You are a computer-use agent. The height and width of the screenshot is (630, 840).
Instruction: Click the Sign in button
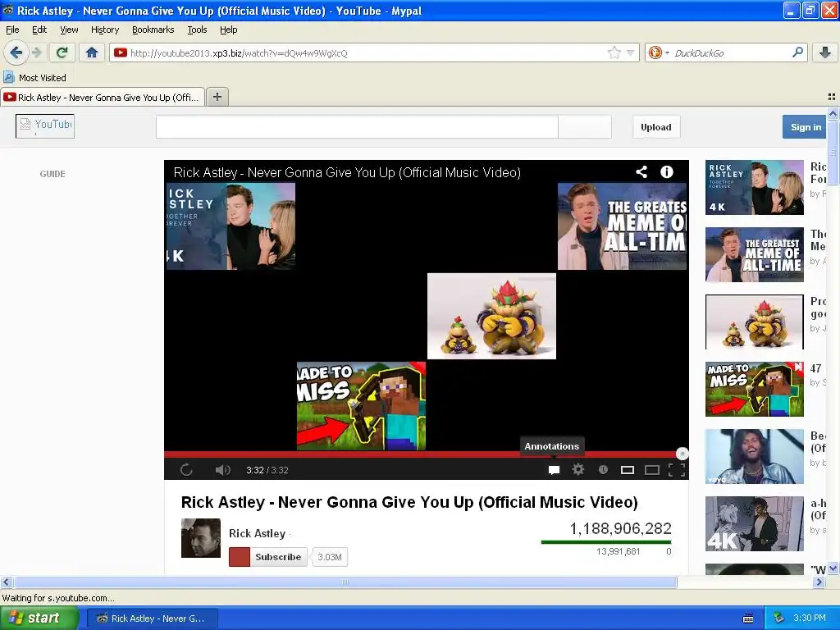pyautogui.click(x=806, y=127)
